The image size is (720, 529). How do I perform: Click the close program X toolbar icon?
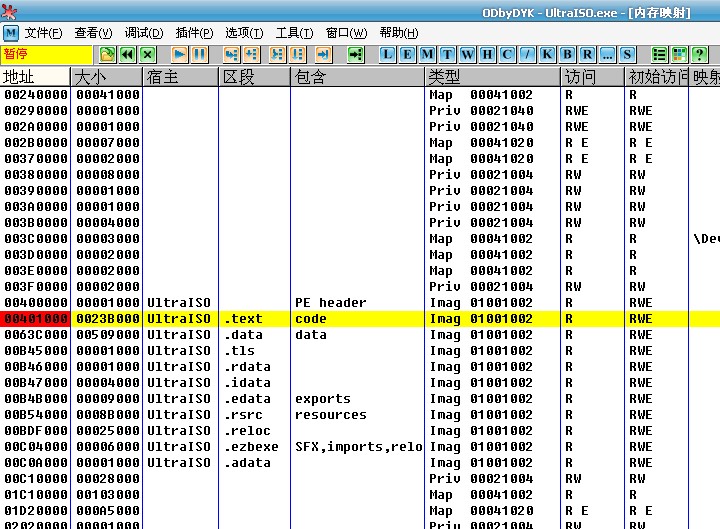[147, 55]
